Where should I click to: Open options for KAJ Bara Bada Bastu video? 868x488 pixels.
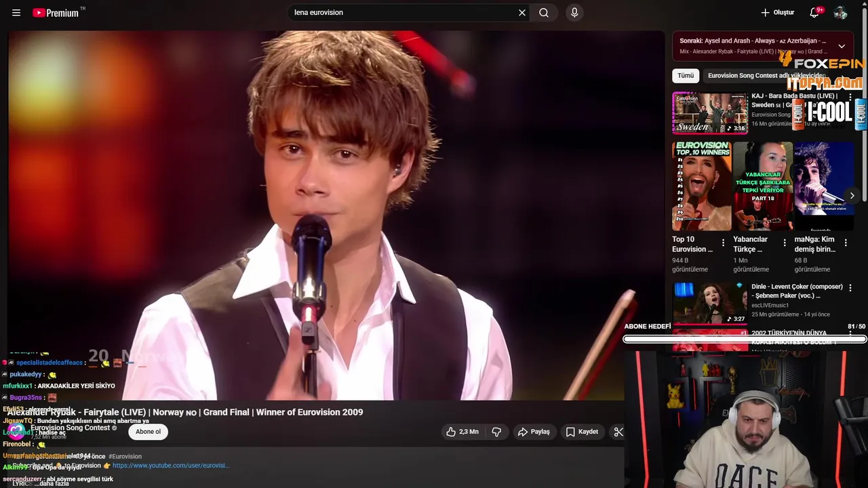(x=850, y=98)
